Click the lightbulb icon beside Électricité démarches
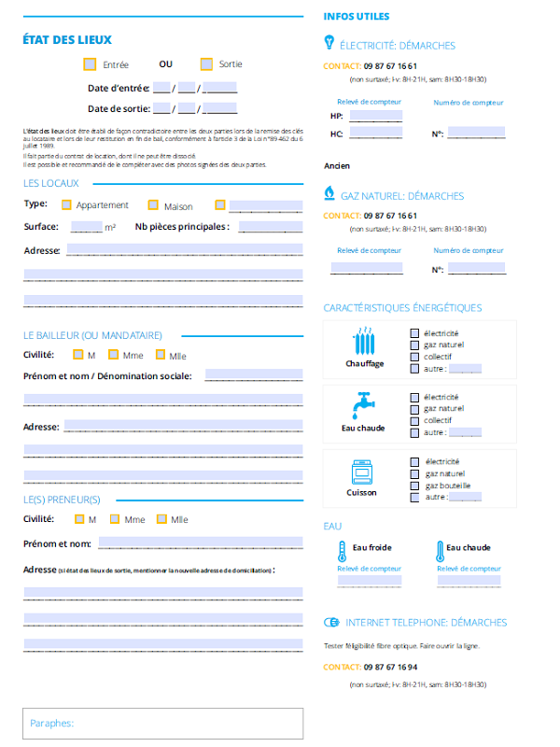The image size is (560, 747). pos(329,42)
